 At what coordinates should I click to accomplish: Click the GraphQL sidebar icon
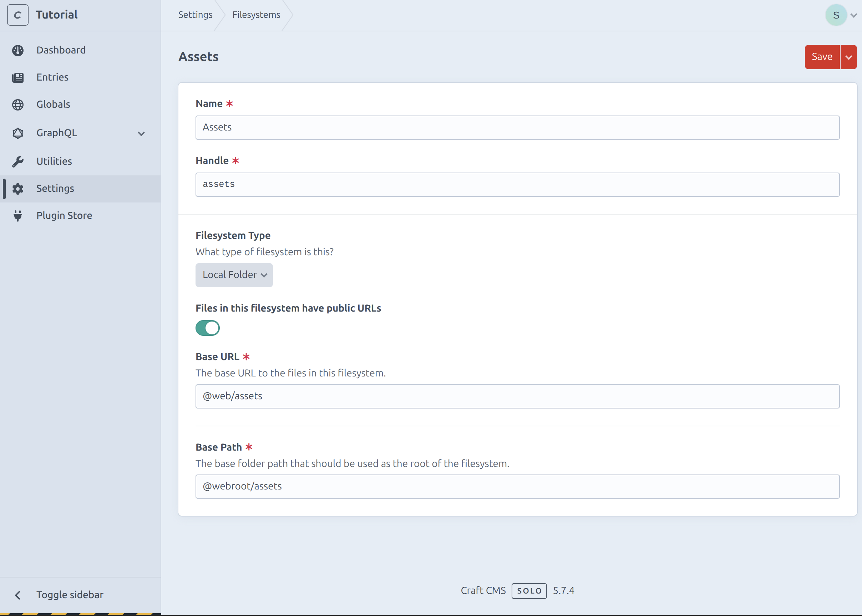(18, 133)
